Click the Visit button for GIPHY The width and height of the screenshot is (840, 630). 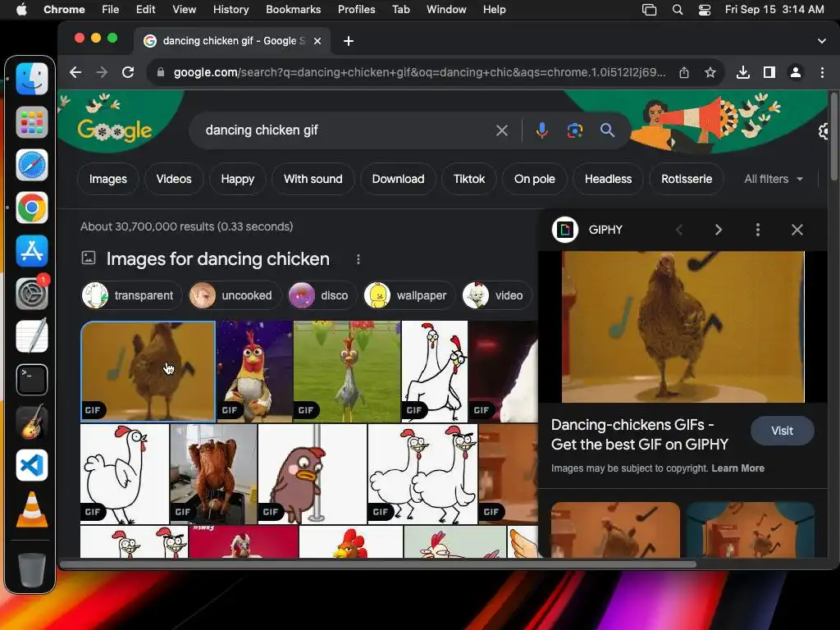point(782,431)
